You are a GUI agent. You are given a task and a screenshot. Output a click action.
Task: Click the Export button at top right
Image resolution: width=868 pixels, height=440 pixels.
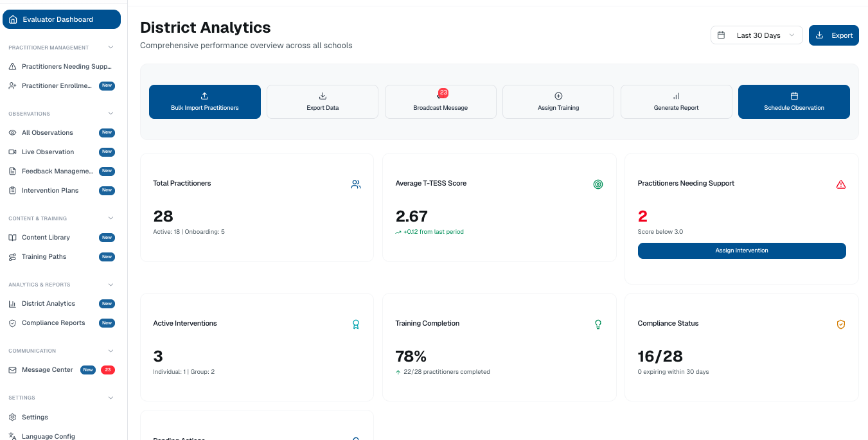click(x=833, y=35)
